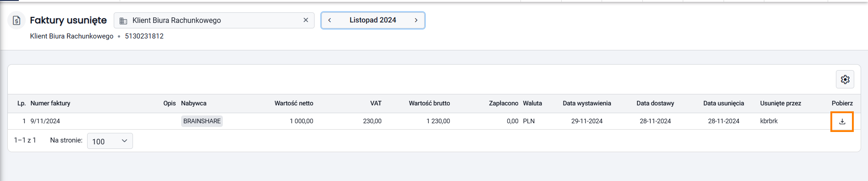Click the building icon in client field
Screen dimensions: 868x181
coord(123,21)
